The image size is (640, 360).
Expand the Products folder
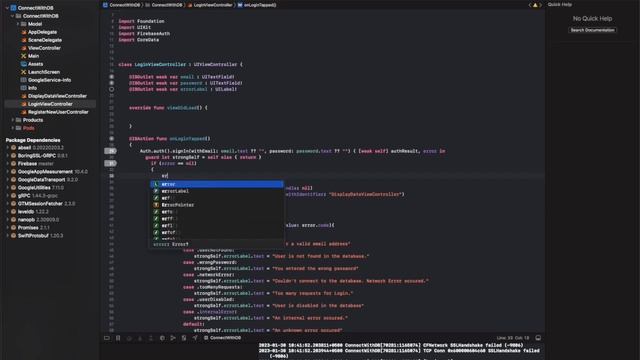(13, 120)
